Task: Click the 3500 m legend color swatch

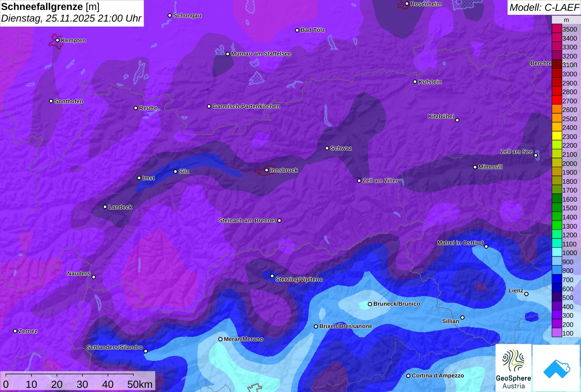Action: pos(557,29)
